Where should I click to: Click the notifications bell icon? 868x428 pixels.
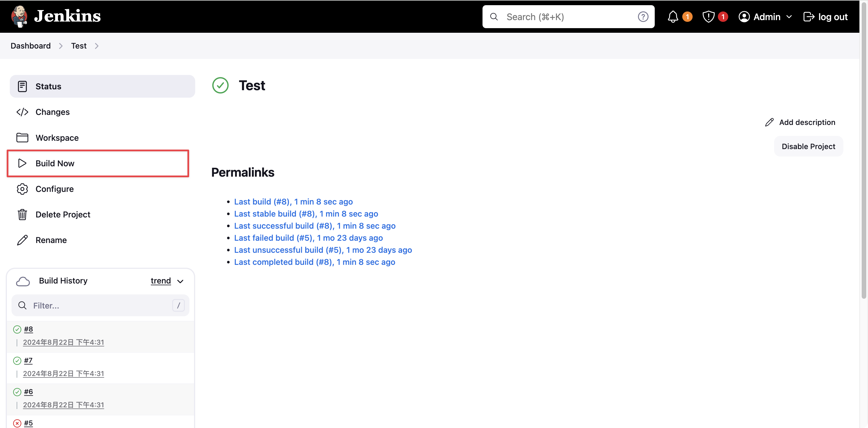click(674, 17)
